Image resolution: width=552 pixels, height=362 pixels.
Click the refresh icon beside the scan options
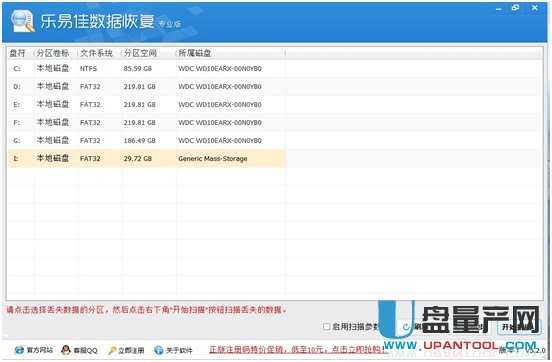[406, 327]
